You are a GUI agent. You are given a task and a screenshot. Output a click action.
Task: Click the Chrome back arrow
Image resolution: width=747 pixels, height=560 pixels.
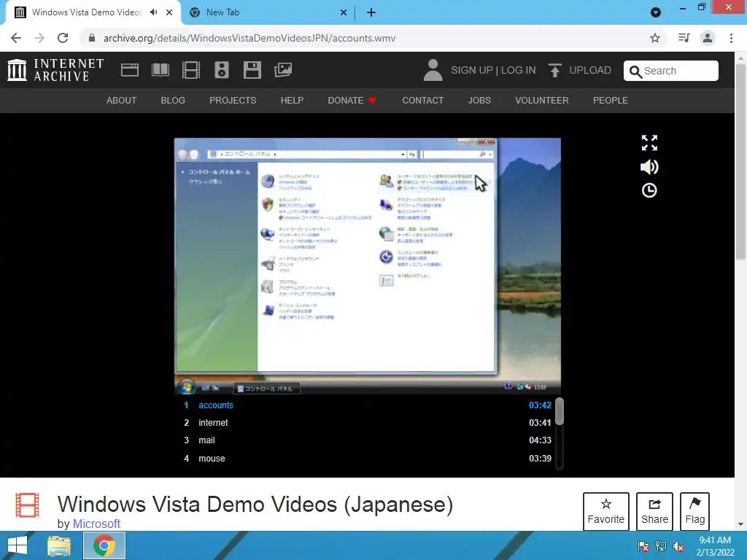click(x=16, y=38)
